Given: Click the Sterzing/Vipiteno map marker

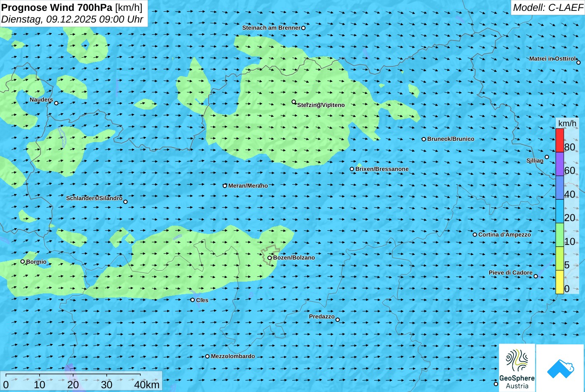Looking at the screenshot, I should 294,102.
